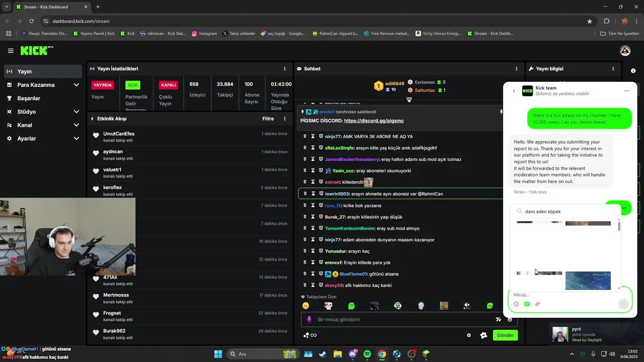
Task: Click the YAYINDA status badge
Action: click(x=103, y=85)
